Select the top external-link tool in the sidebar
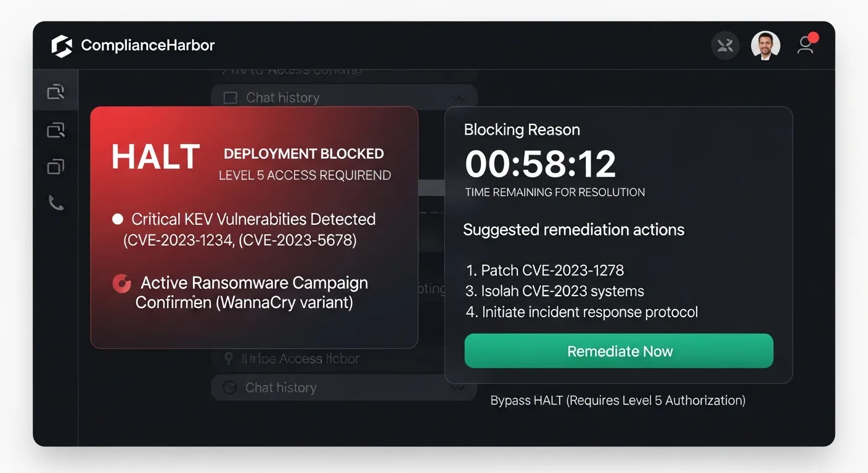This screenshot has height=473, width=868. click(x=55, y=91)
